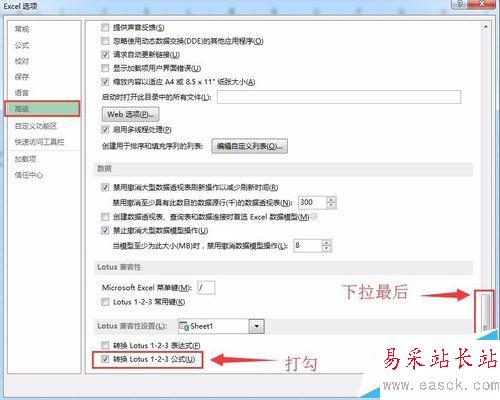Enable 显示加载项用户界面错误 checkbox
The height and width of the screenshot is (400, 500).
(105, 68)
